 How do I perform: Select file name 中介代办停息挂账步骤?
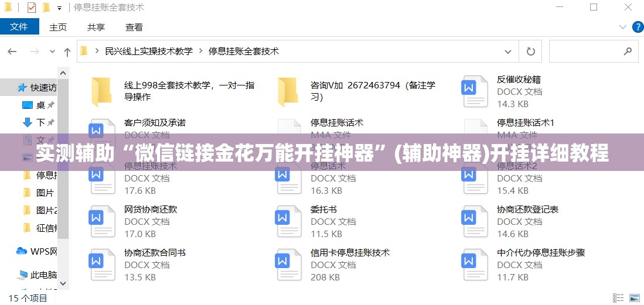[x=541, y=252]
